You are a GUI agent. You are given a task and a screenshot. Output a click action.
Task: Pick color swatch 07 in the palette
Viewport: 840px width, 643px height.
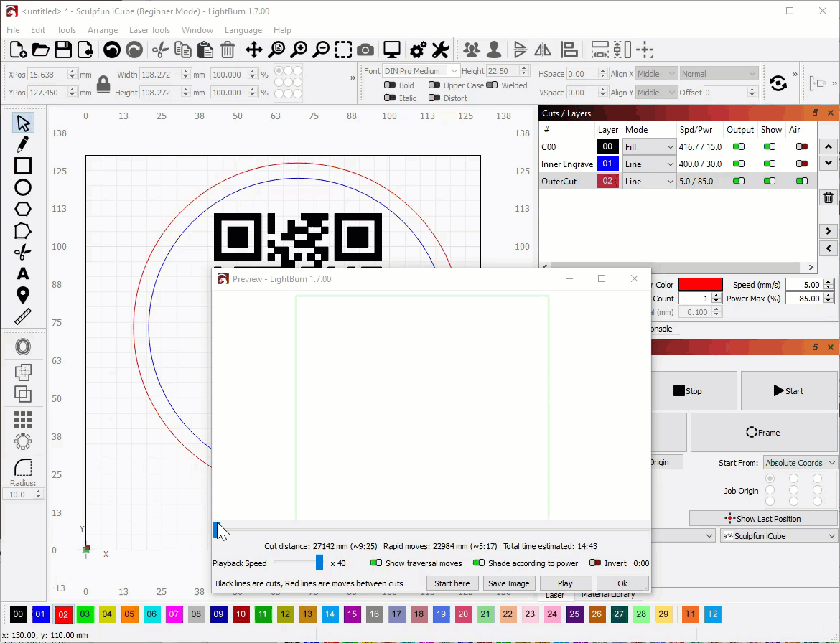174,614
